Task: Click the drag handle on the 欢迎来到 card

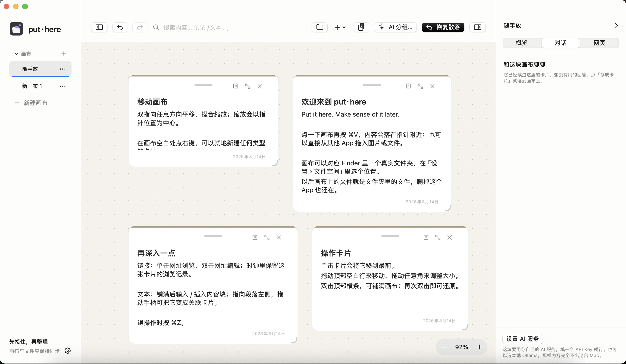Action: [x=372, y=85]
